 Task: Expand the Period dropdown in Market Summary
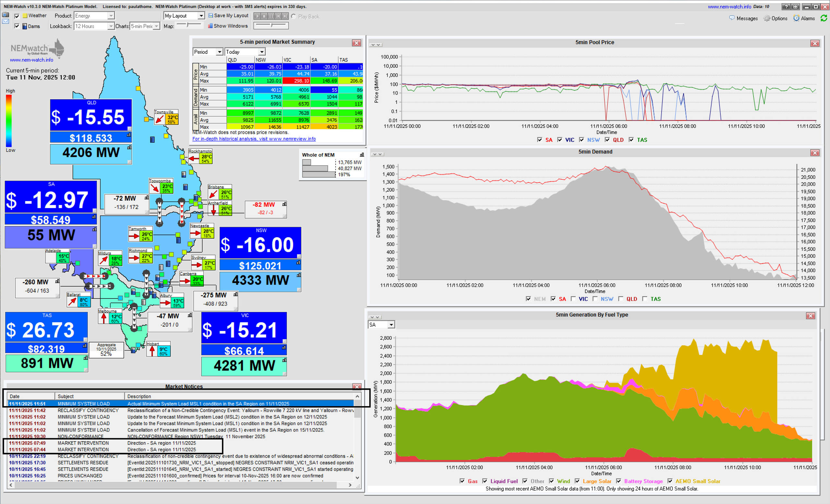pos(219,52)
